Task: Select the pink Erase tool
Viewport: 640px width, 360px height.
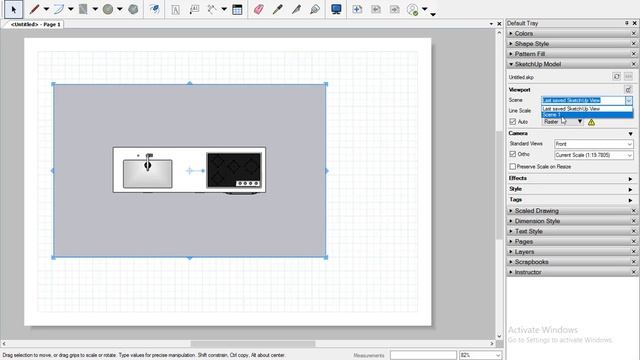Action: 258,9
